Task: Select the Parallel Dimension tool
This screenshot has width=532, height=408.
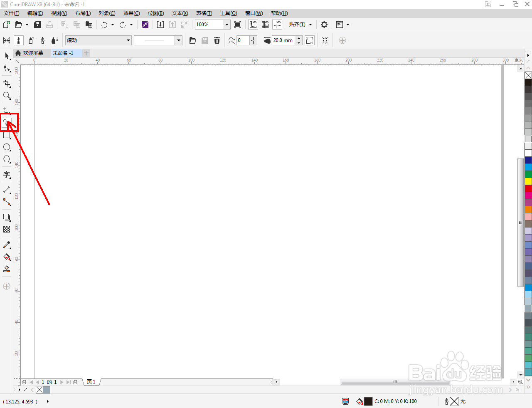Action: (x=7, y=190)
